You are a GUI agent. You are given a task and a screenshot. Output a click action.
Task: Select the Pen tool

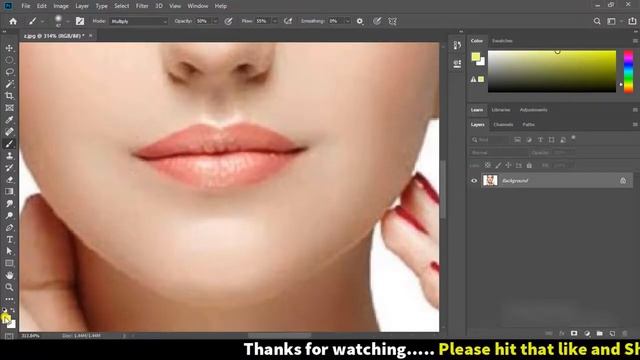[x=9, y=227]
